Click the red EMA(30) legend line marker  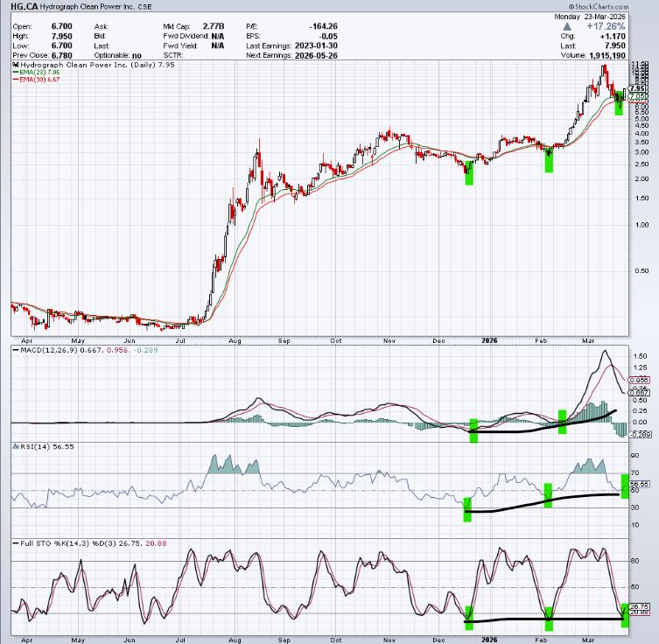(x=16, y=80)
